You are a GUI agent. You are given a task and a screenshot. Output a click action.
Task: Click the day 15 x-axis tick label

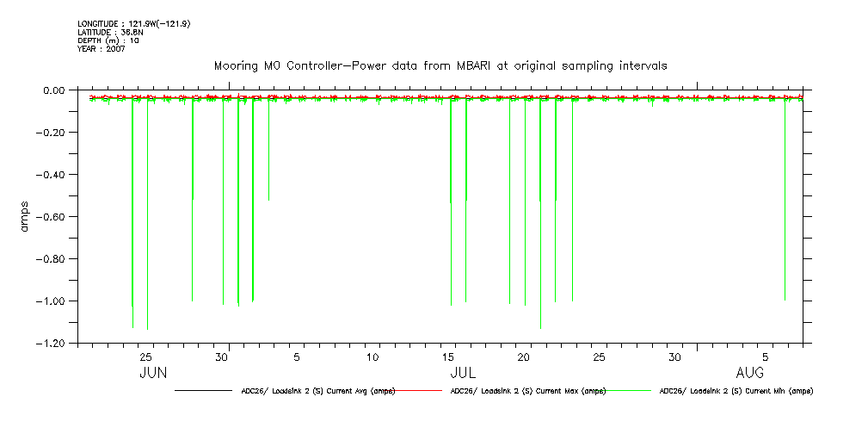(x=447, y=356)
